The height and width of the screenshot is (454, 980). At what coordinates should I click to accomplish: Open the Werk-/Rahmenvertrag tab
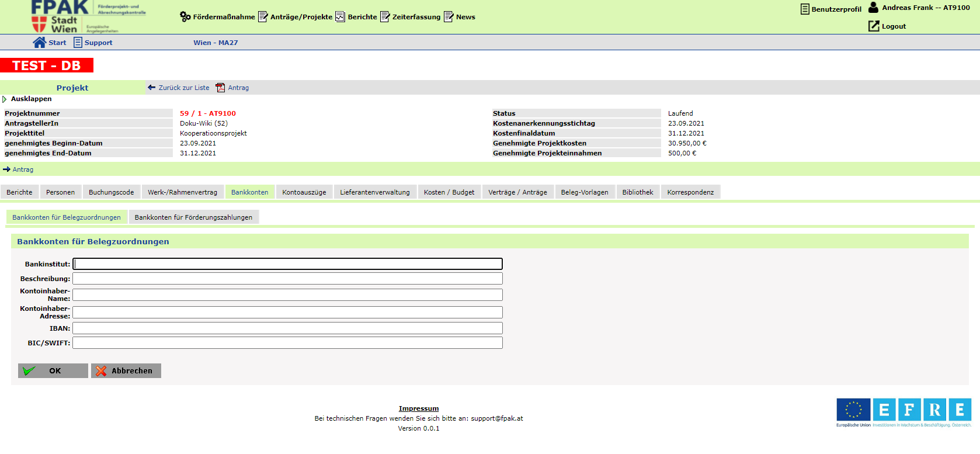(182, 192)
